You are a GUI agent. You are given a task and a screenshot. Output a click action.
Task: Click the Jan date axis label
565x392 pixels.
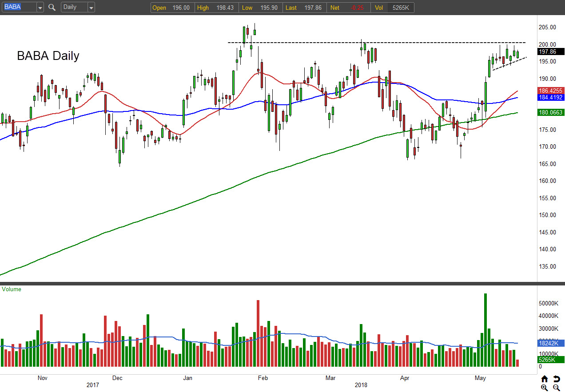pyautogui.click(x=188, y=378)
